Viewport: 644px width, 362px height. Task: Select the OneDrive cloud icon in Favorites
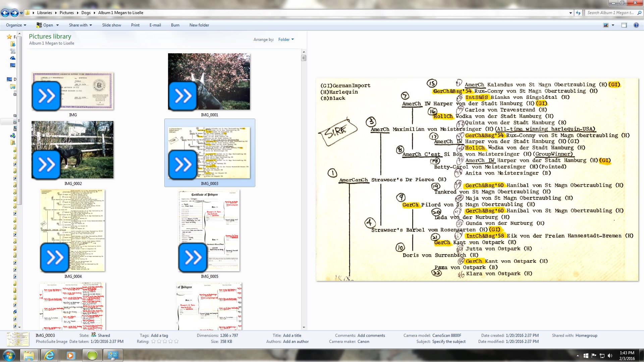13,58
